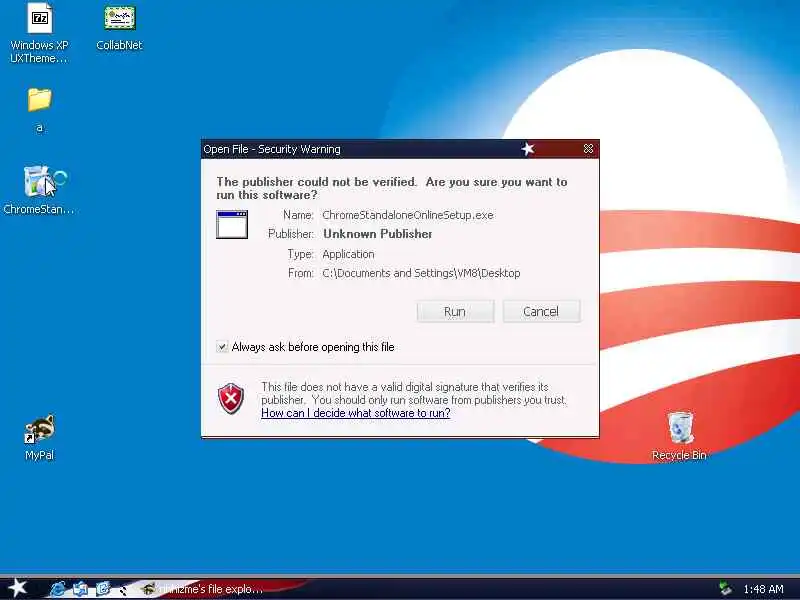
Task: Select the folder named 'a'
Action: coord(39,109)
